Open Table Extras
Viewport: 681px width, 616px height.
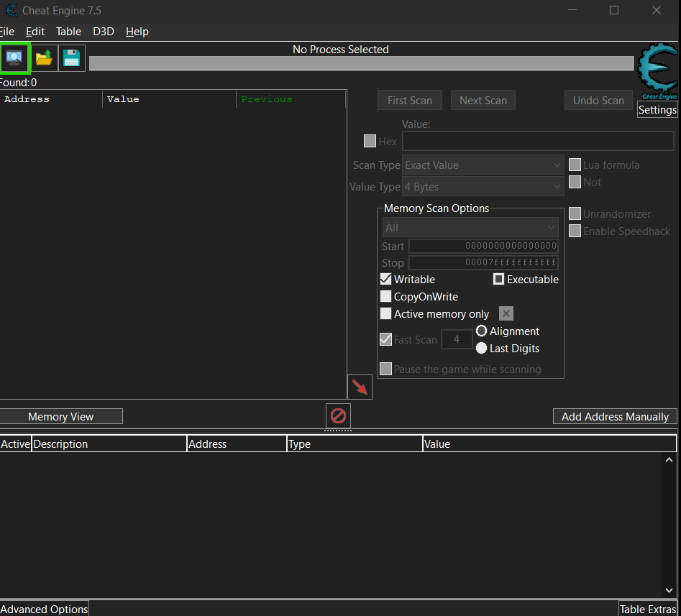(647, 609)
